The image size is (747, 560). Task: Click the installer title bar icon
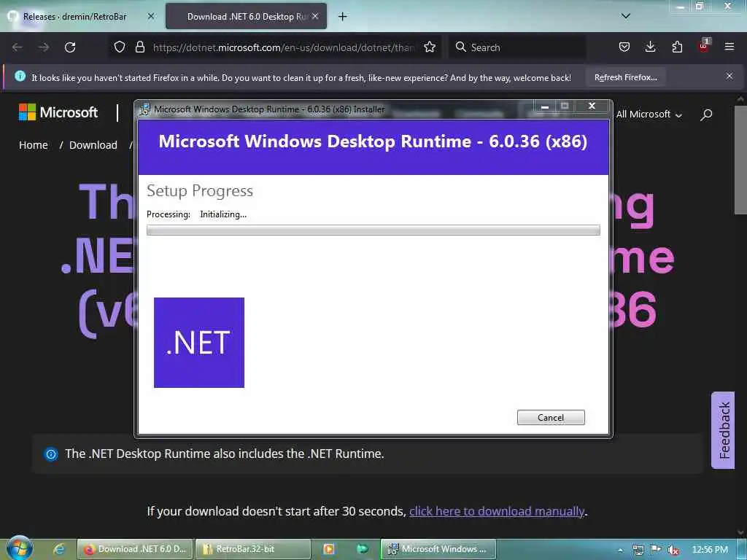pos(145,109)
